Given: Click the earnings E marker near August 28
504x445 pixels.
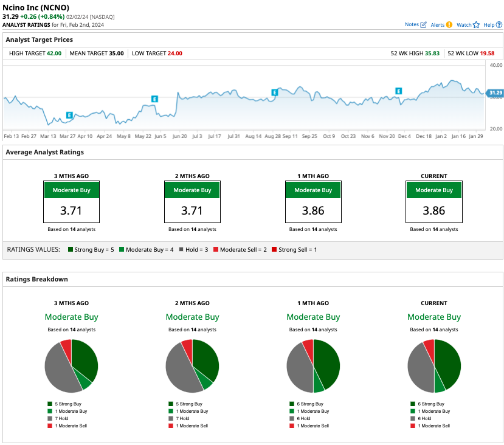Looking at the screenshot, I should tap(274, 92).
